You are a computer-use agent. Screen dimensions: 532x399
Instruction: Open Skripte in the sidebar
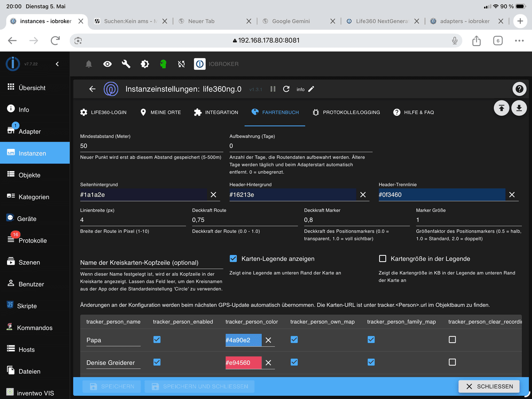click(35, 306)
